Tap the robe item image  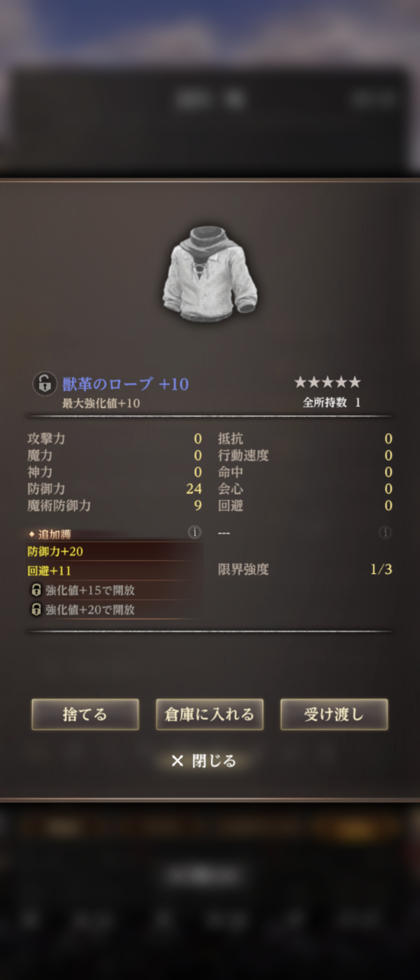pos(210,274)
